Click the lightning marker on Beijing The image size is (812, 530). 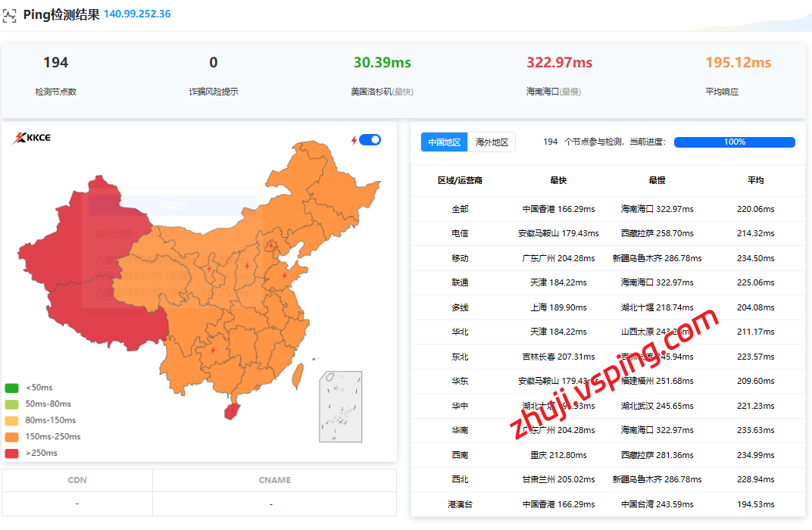pyautogui.click(x=271, y=245)
